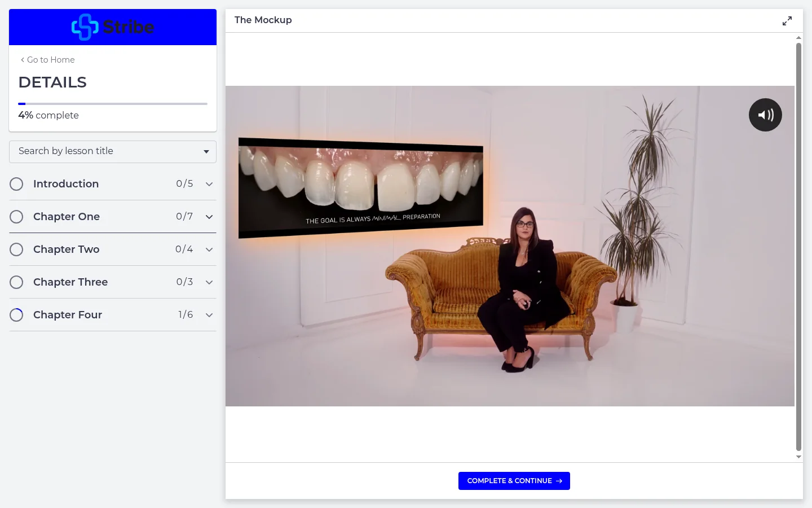Click scrollbar up arrow in lesson pane
This screenshot has width=812, height=508.
point(798,37)
